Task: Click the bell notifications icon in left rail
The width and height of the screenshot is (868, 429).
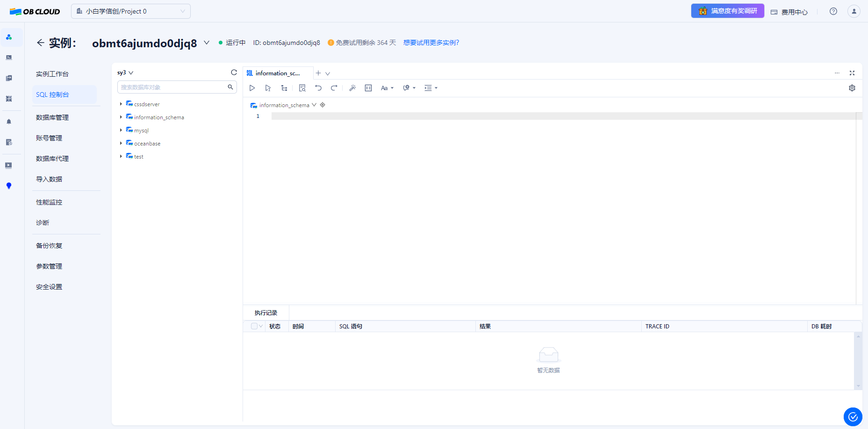Action: (9, 122)
